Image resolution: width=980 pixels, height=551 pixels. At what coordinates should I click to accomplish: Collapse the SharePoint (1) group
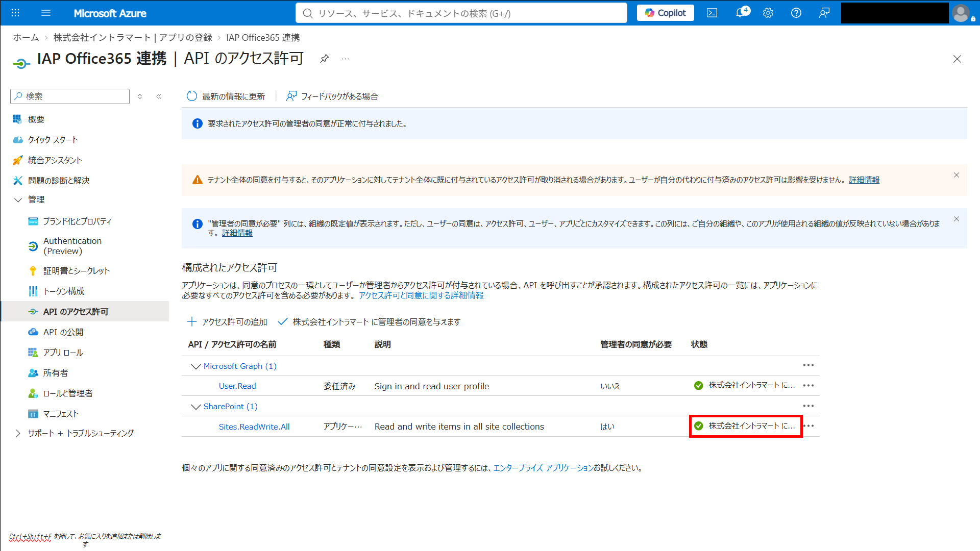tap(195, 407)
